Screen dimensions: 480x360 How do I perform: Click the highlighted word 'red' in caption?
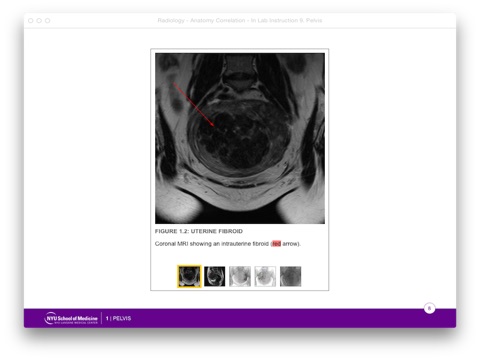tap(276, 244)
